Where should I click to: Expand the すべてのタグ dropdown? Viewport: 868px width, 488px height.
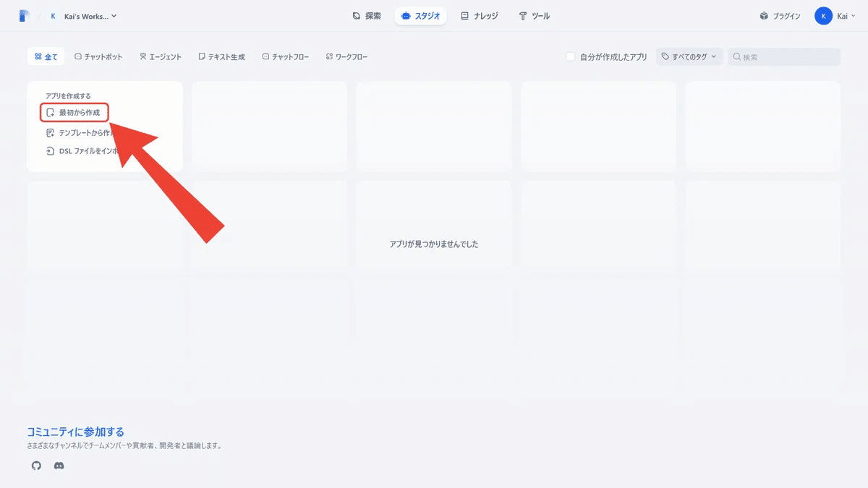point(689,56)
